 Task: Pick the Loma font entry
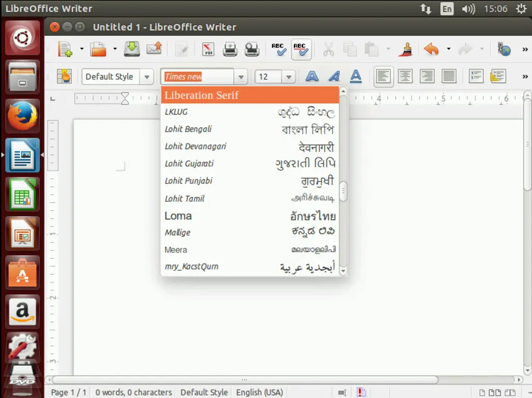click(250, 216)
